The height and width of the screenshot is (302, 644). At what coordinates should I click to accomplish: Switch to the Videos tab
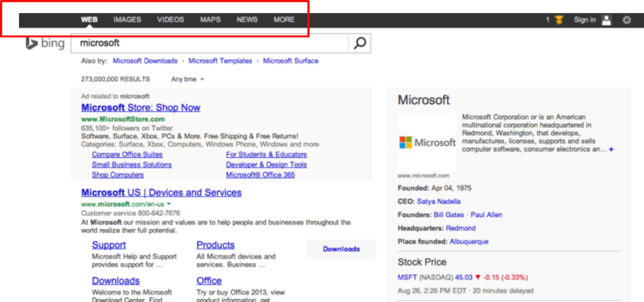pyautogui.click(x=171, y=20)
